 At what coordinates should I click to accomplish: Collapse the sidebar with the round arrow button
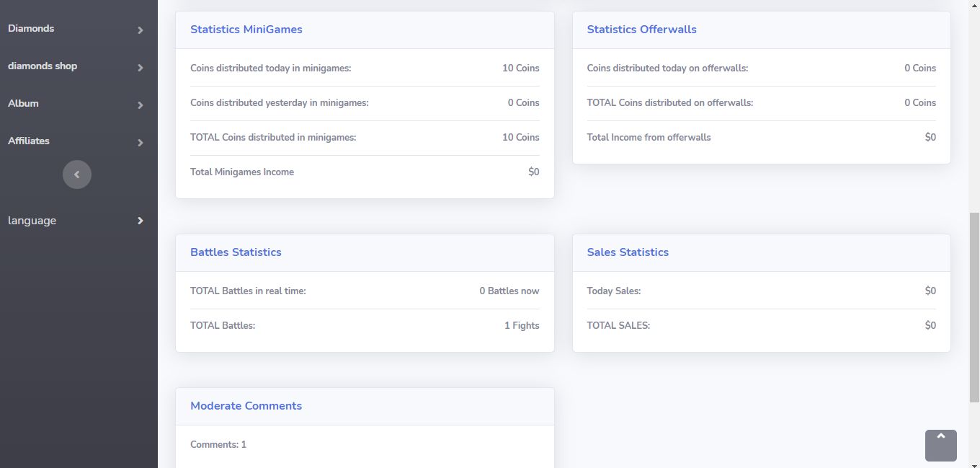click(77, 175)
